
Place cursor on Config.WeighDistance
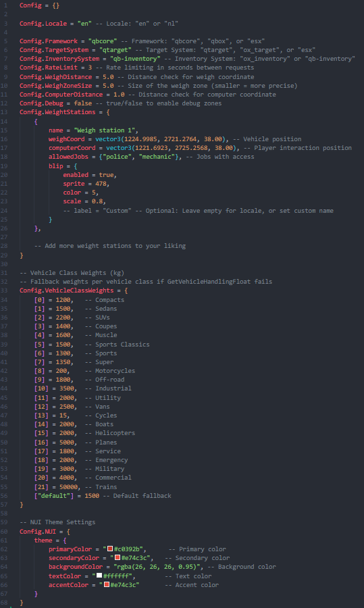[55, 77]
